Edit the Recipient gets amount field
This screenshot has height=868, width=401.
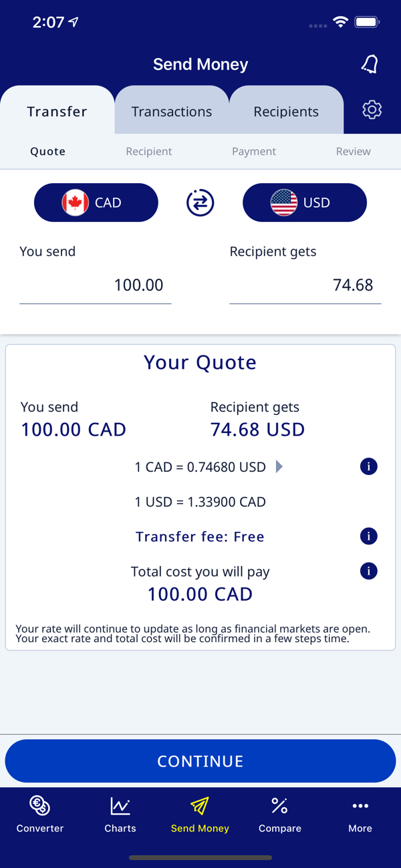pyautogui.click(x=305, y=285)
